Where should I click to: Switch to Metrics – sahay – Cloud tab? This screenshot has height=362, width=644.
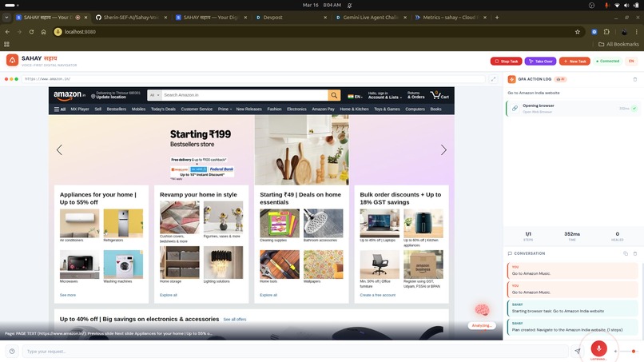coord(449,18)
